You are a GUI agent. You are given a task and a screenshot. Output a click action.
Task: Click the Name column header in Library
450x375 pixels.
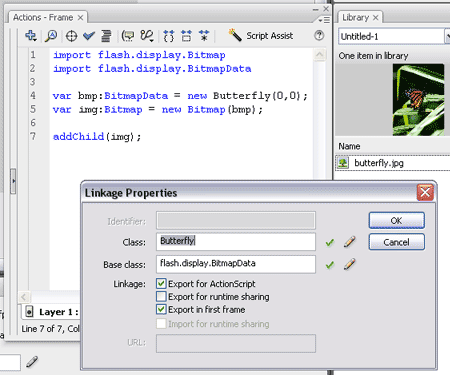(349, 146)
